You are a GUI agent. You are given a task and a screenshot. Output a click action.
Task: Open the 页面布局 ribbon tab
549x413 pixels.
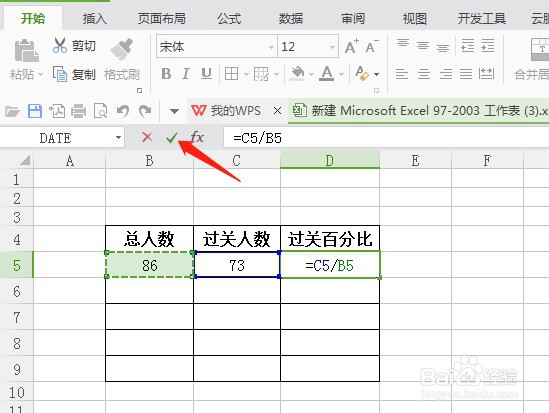(x=161, y=18)
